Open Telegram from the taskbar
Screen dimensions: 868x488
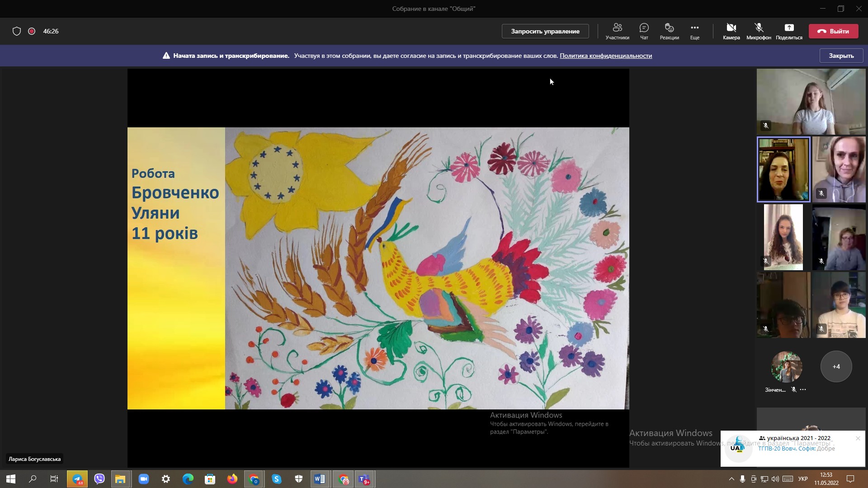pyautogui.click(x=77, y=479)
